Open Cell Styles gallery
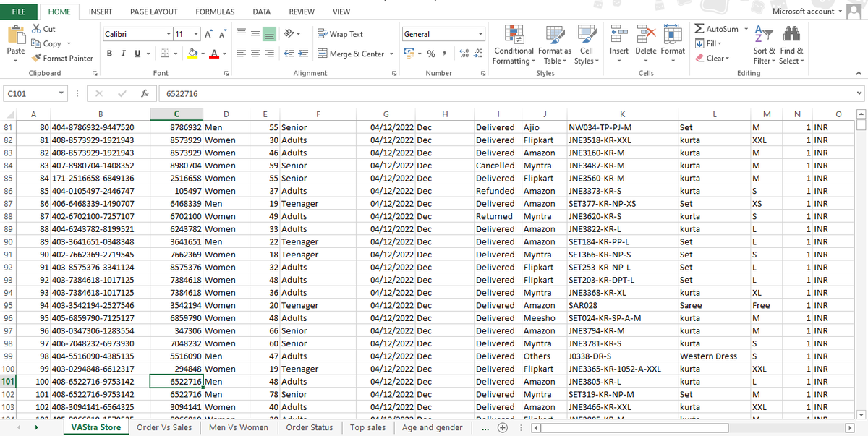The width and height of the screenshot is (868, 436). click(x=587, y=43)
